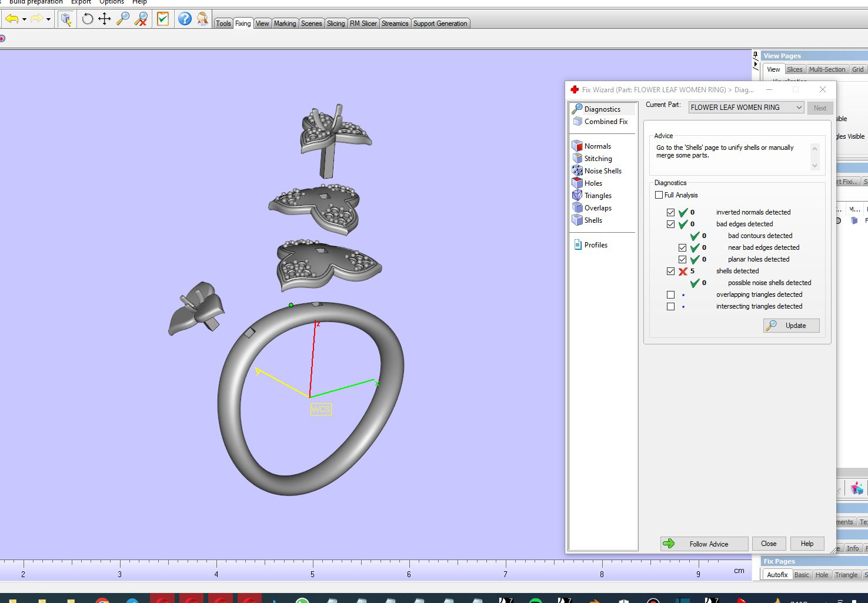Open Autofix tab in Fix Pages
Image resolution: width=868 pixels, height=603 pixels.
pyautogui.click(x=777, y=575)
